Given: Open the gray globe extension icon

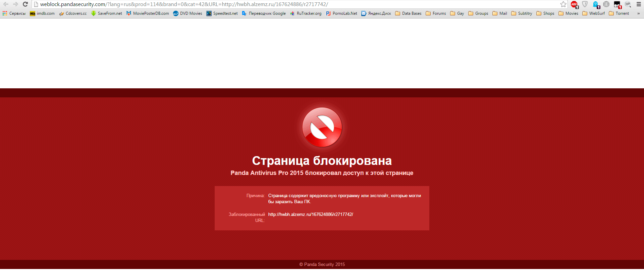Looking at the screenshot, I should point(606,4).
